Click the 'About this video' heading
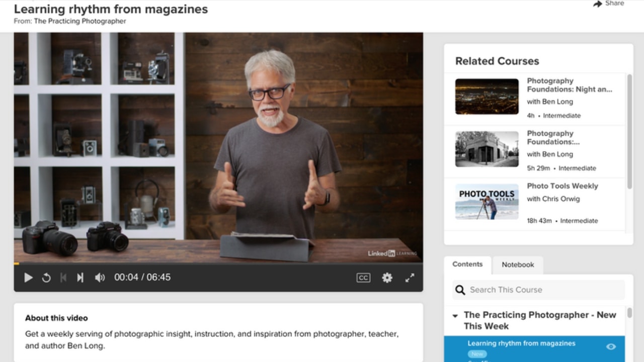 (56, 318)
